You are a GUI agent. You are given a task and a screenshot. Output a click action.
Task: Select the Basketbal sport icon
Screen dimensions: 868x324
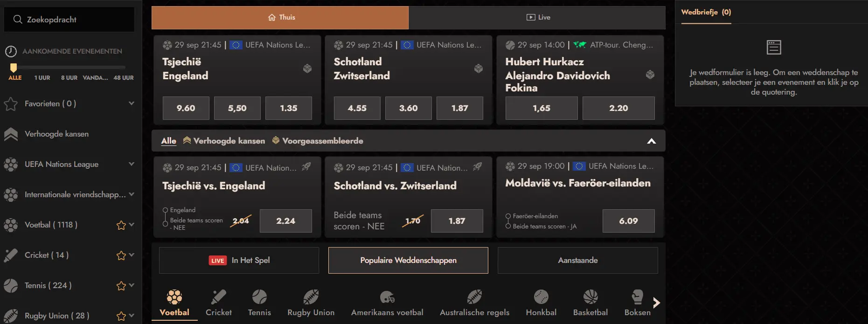pyautogui.click(x=590, y=296)
